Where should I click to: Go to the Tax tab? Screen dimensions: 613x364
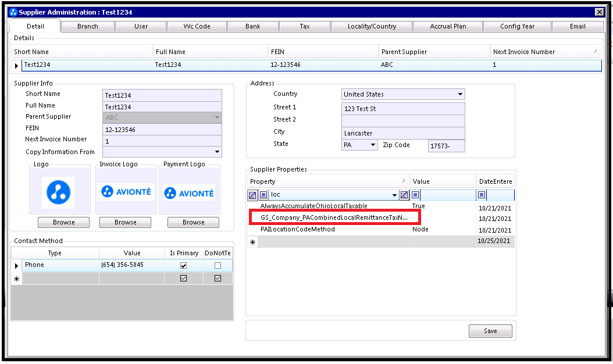point(305,26)
